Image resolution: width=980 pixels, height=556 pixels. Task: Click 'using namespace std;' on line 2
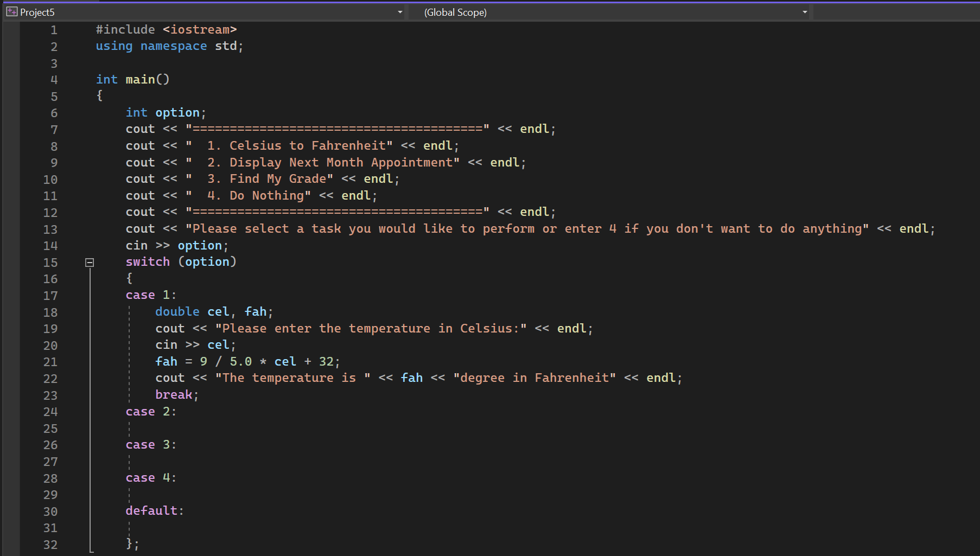tap(169, 46)
